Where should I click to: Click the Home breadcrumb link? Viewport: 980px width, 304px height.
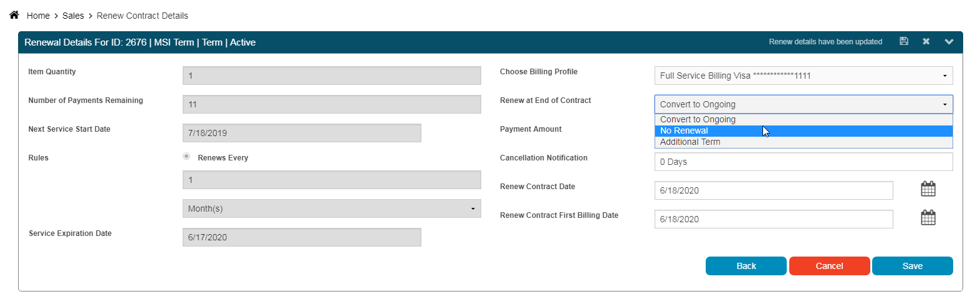[x=38, y=16]
